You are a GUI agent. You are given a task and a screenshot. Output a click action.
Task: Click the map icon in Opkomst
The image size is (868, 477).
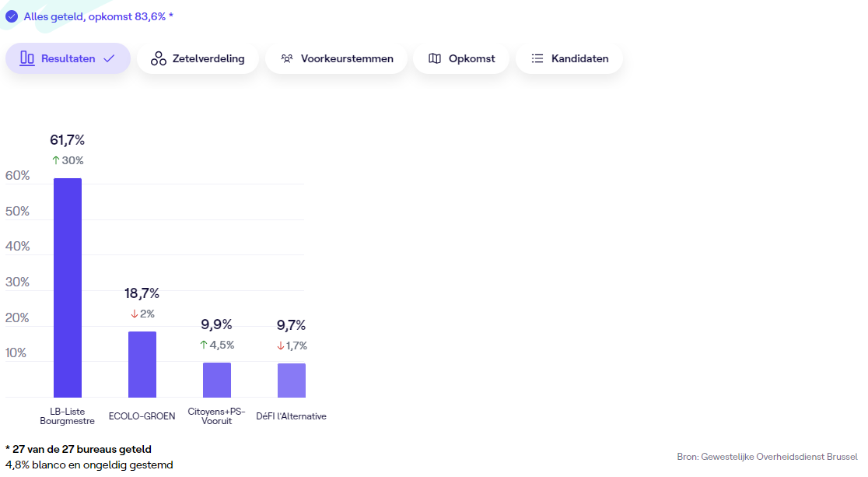click(435, 58)
